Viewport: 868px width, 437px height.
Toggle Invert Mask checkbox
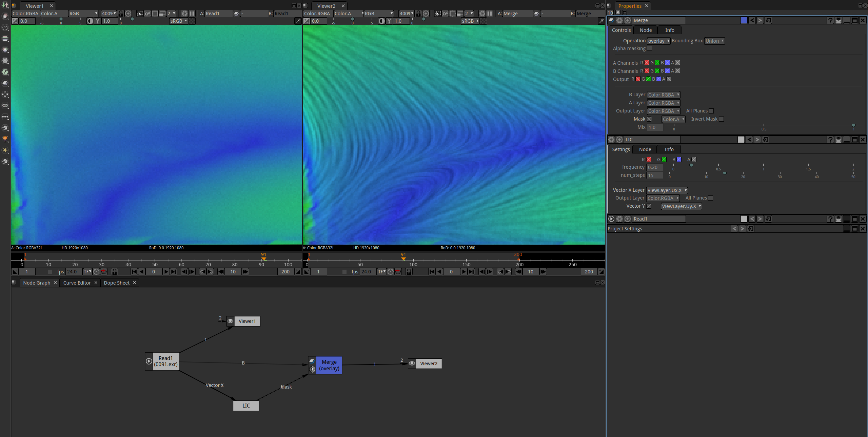(722, 119)
